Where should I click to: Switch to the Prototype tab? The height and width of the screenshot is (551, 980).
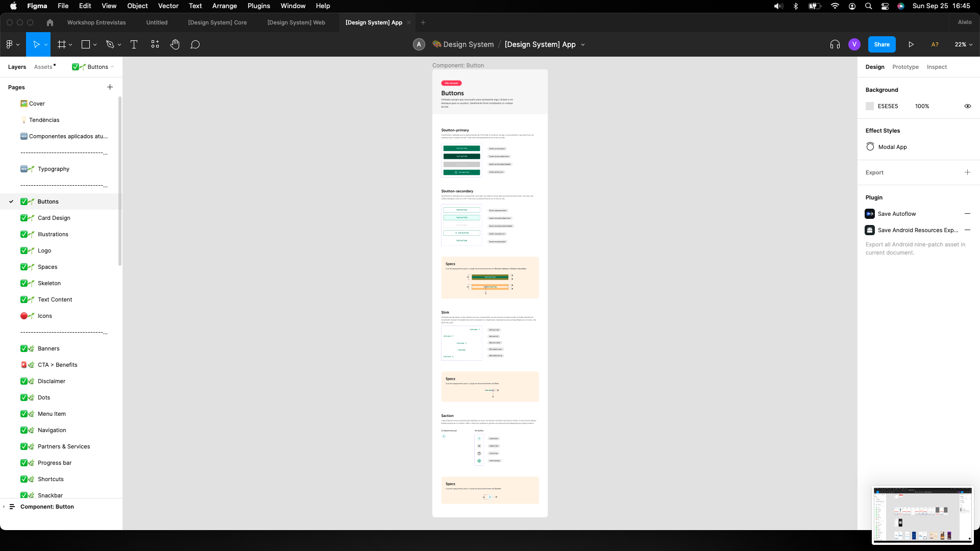click(905, 67)
